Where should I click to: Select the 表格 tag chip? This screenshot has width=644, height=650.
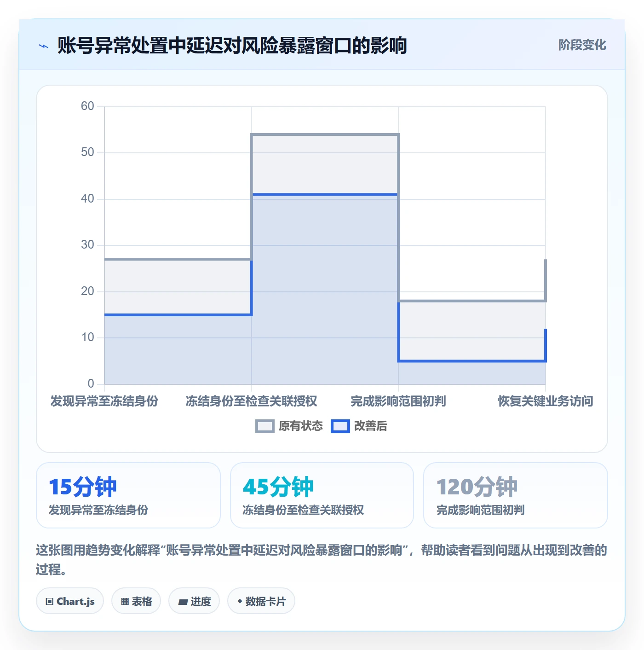pyautogui.click(x=136, y=601)
